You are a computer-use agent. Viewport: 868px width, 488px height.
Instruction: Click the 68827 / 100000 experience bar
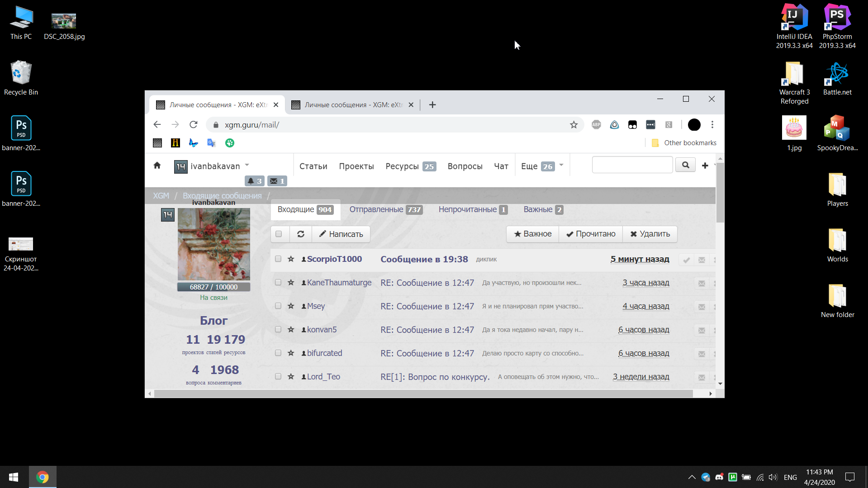(x=213, y=287)
